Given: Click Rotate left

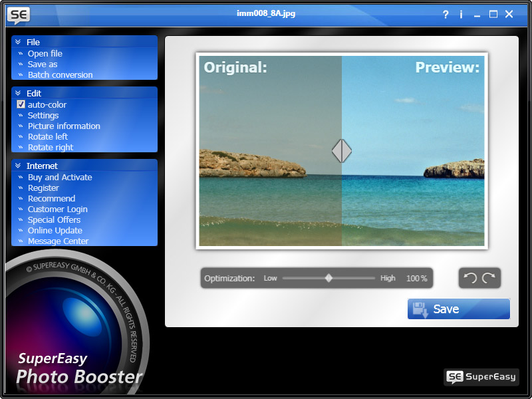Looking at the screenshot, I should [47, 136].
